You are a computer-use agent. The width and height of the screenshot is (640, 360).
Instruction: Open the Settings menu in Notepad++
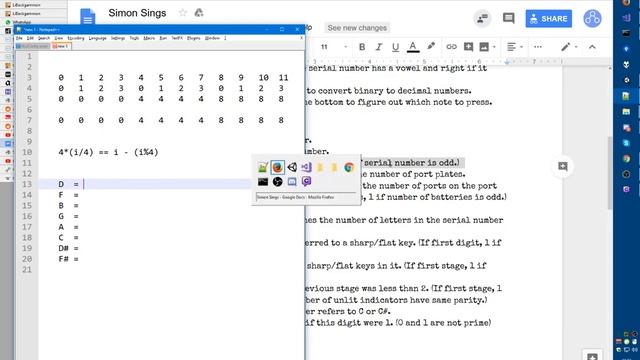point(118,38)
